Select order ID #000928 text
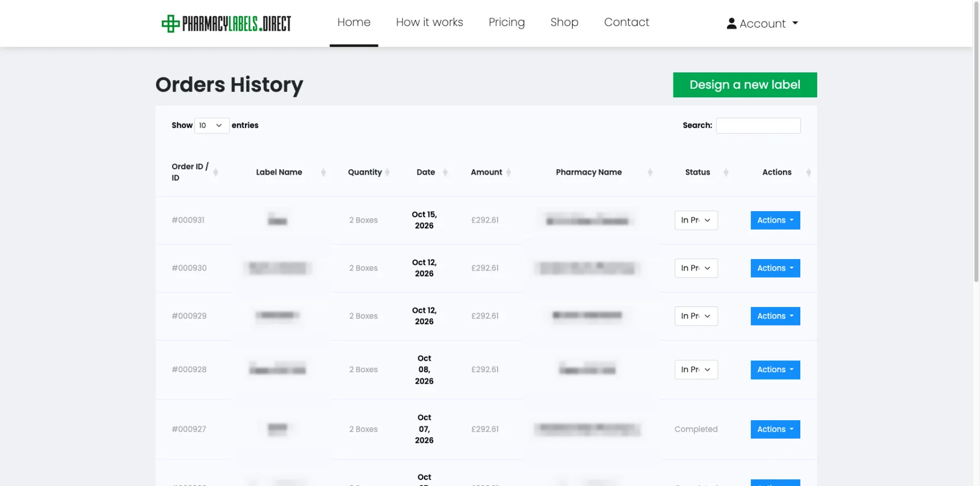980x486 pixels. pyautogui.click(x=189, y=370)
